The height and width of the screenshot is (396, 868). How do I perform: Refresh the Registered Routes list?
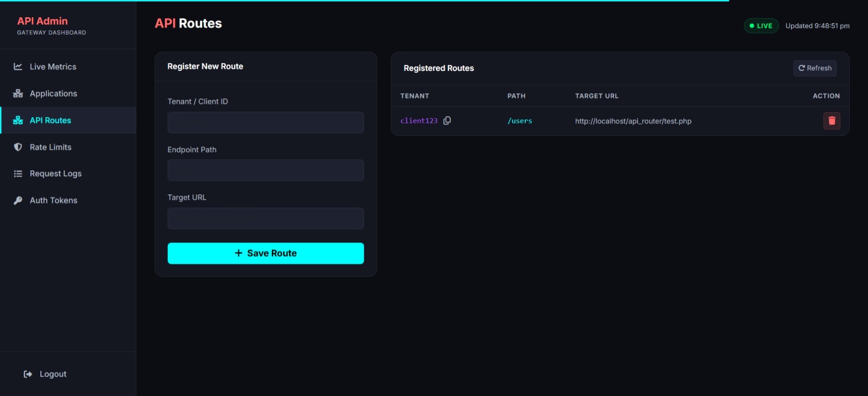coord(815,68)
